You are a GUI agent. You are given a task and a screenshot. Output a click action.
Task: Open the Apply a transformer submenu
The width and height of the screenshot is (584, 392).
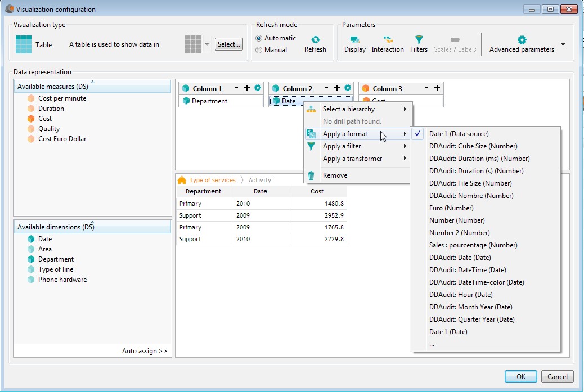coord(357,159)
